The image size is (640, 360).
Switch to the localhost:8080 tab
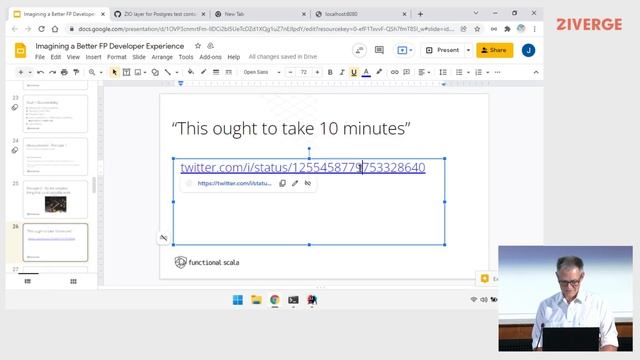360,14
